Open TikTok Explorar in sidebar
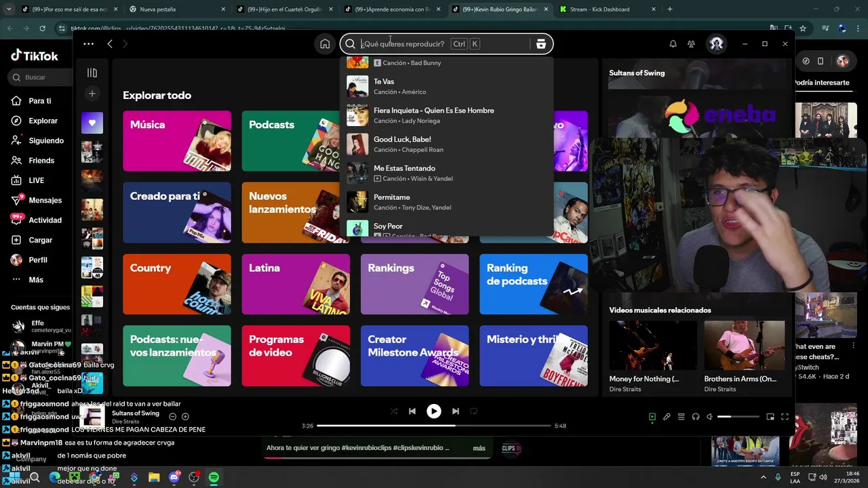 (43, 121)
